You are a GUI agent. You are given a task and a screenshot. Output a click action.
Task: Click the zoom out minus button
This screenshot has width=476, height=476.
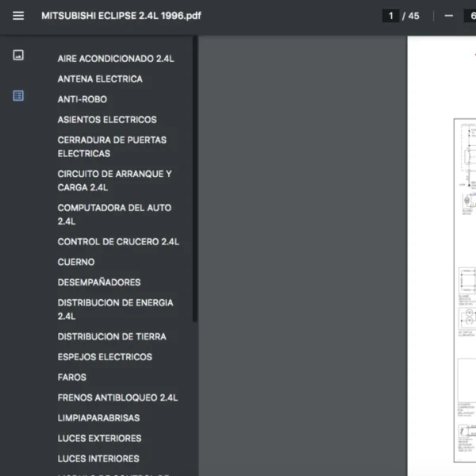tap(449, 16)
